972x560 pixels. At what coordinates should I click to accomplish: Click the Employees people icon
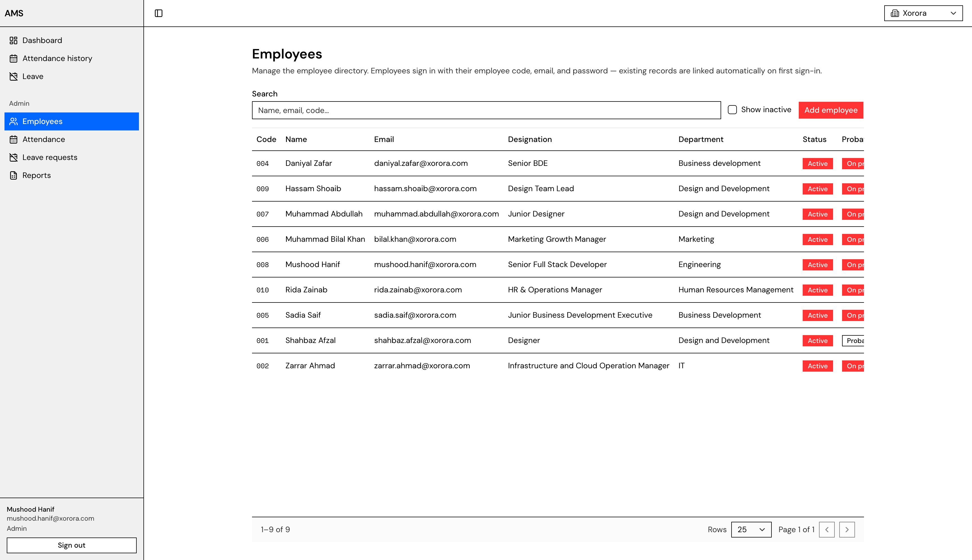pos(13,121)
